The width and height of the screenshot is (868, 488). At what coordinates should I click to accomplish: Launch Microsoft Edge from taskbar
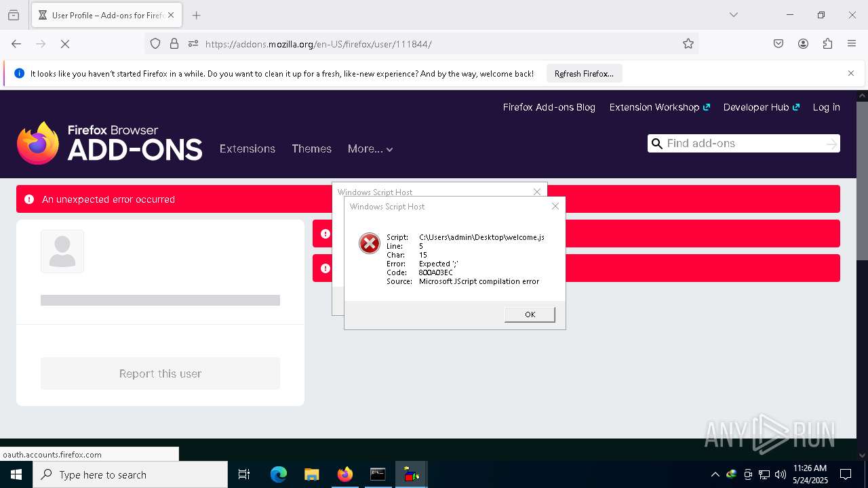pyautogui.click(x=279, y=474)
